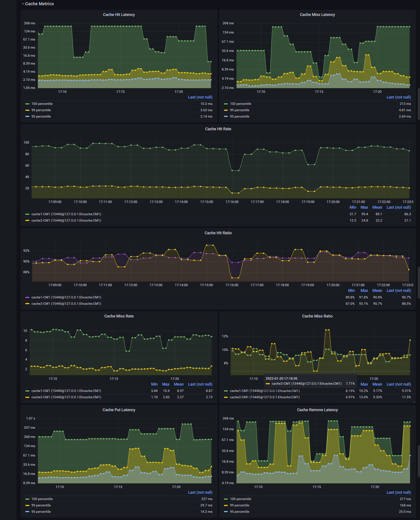The image size is (420, 520).
Task: Click green swatch of Cache Hit Latency 100 percentile
Action: tap(27, 104)
